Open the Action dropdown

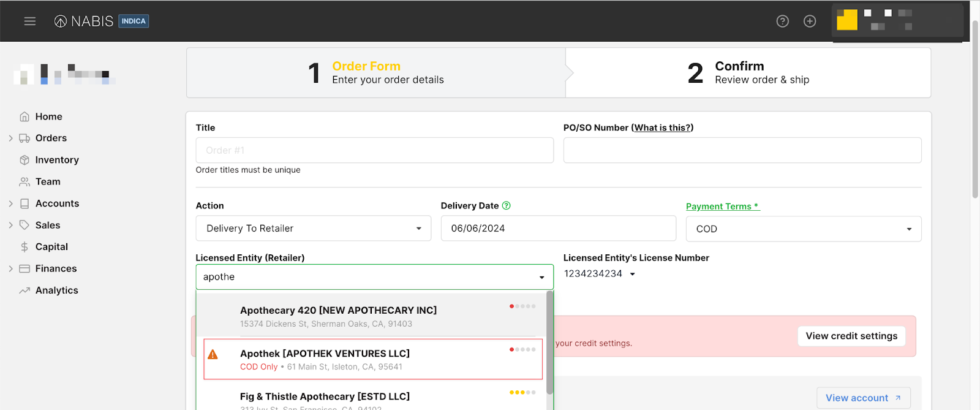point(313,229)
